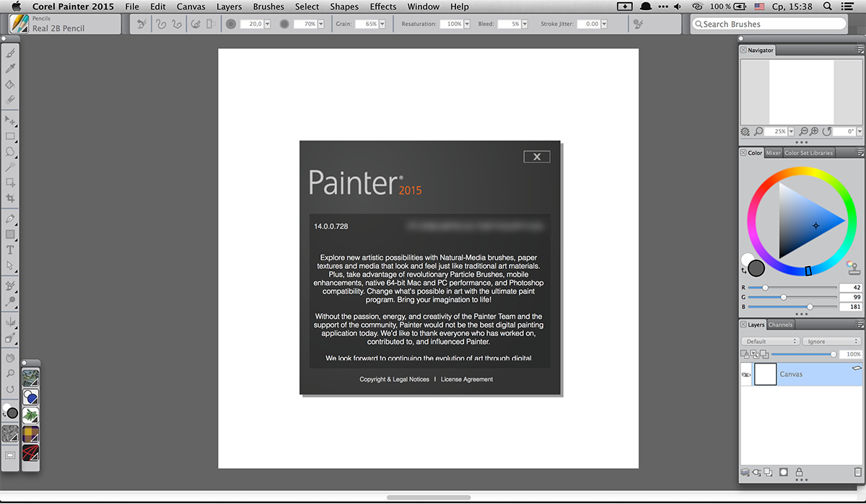Open the Resaturation dropdown arrow

pos(466,24)
